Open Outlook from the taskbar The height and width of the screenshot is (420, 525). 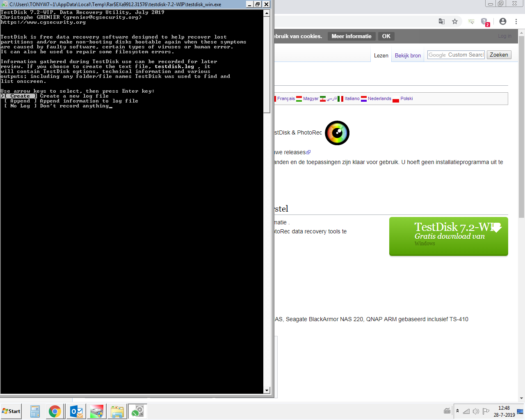tap(76, 411)
